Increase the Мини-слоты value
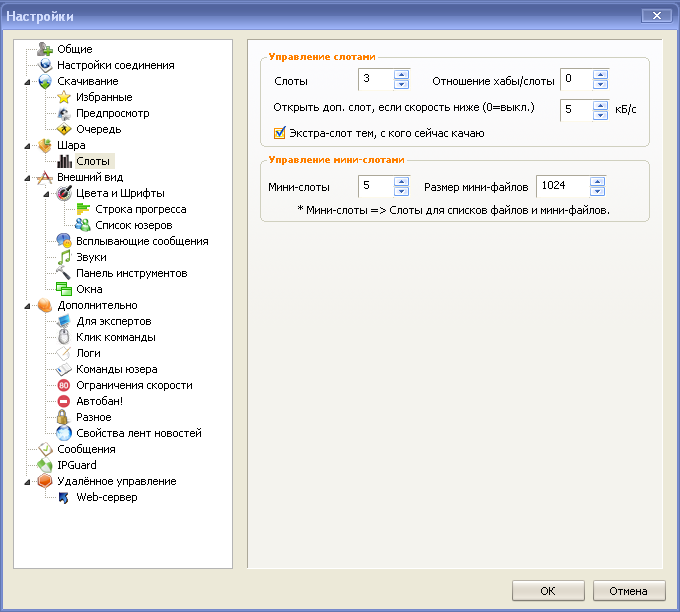The image size is (680, 612). pyautogui.click(x=401, y=182)
